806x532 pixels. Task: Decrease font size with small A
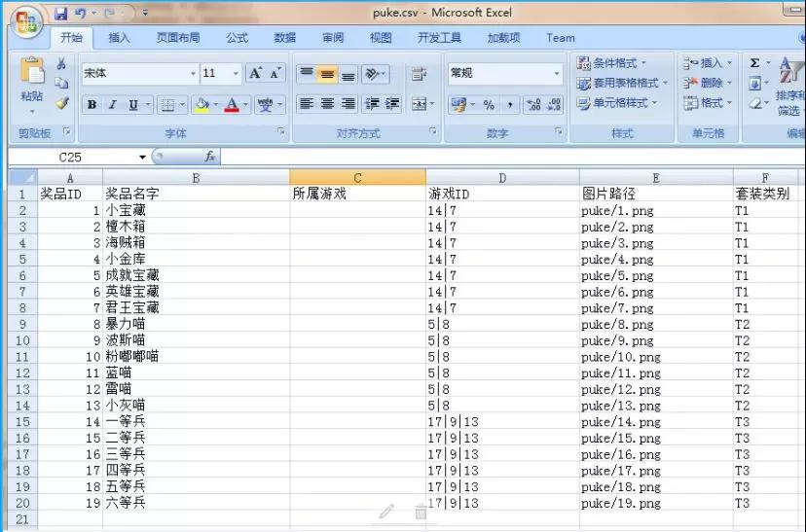click(x=275, y=74)
